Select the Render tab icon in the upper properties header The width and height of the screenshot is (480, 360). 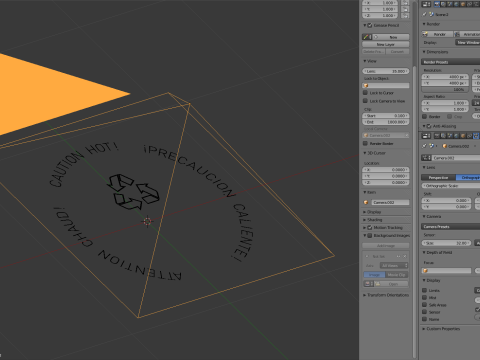[437, 4]
